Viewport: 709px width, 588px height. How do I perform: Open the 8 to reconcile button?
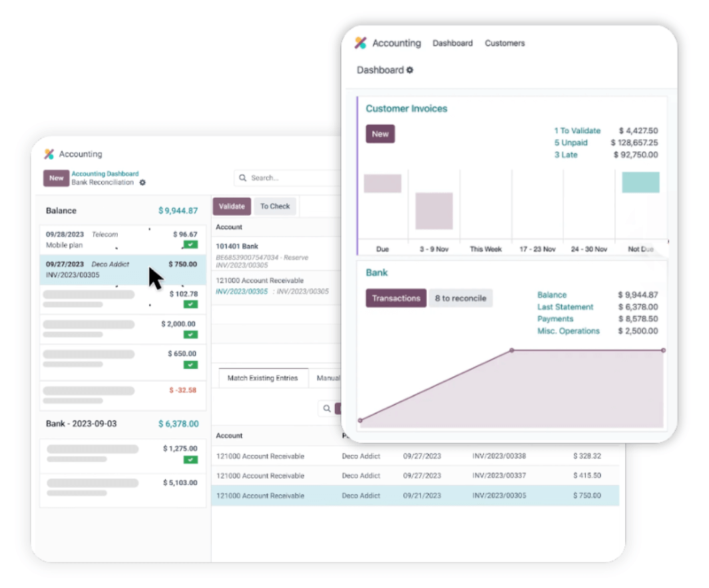pos(460,298)
